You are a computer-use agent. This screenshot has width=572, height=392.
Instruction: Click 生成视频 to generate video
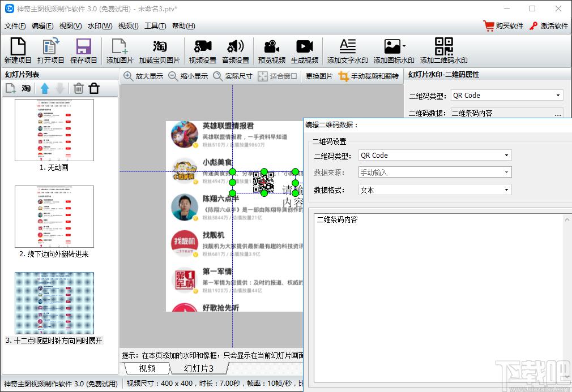[x=305, y=51]
